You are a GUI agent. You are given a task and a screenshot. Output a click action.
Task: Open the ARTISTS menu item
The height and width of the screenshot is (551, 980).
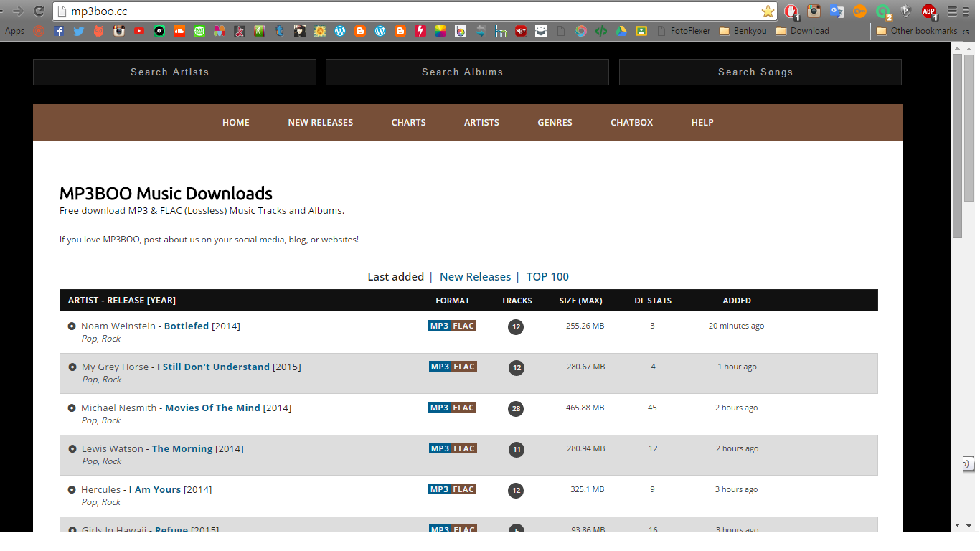point(481,123)
